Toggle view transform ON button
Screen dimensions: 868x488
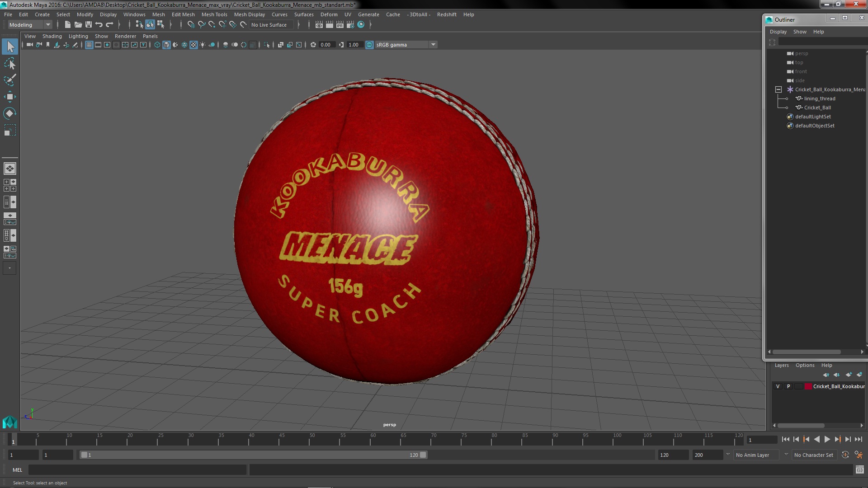[369, 45]
